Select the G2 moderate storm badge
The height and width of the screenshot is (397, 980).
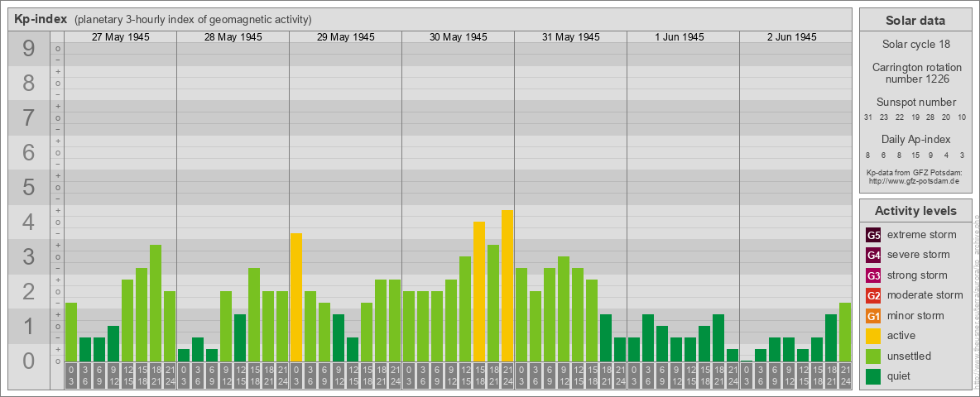coord(873,295)
